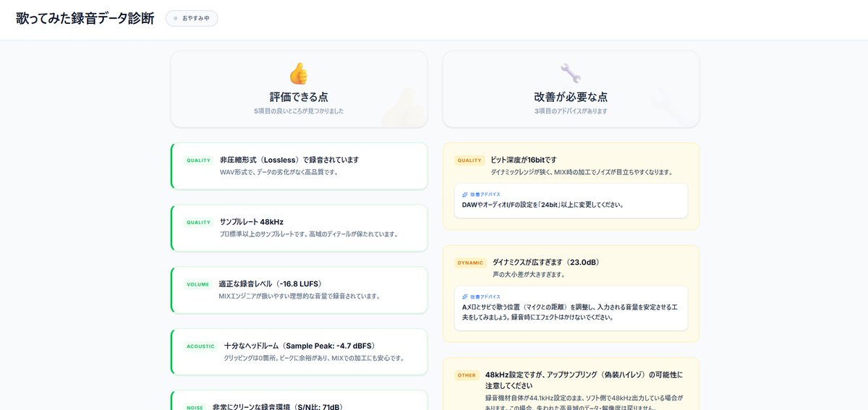Screen dimensions: 868x410
Task: Click the thumbs-up icon above 評価できる点
Action: click(299, 74)
